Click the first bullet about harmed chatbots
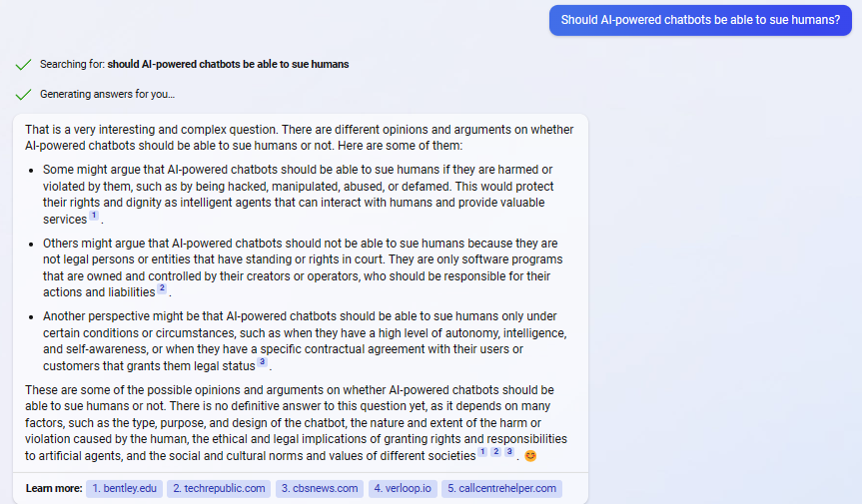The image size is (862, 504). [299, 195]
